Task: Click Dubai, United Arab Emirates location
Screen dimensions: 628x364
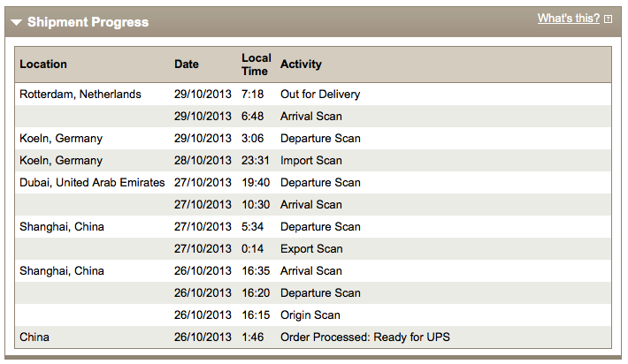Action: pyautogui.click(x=92, y=182)
